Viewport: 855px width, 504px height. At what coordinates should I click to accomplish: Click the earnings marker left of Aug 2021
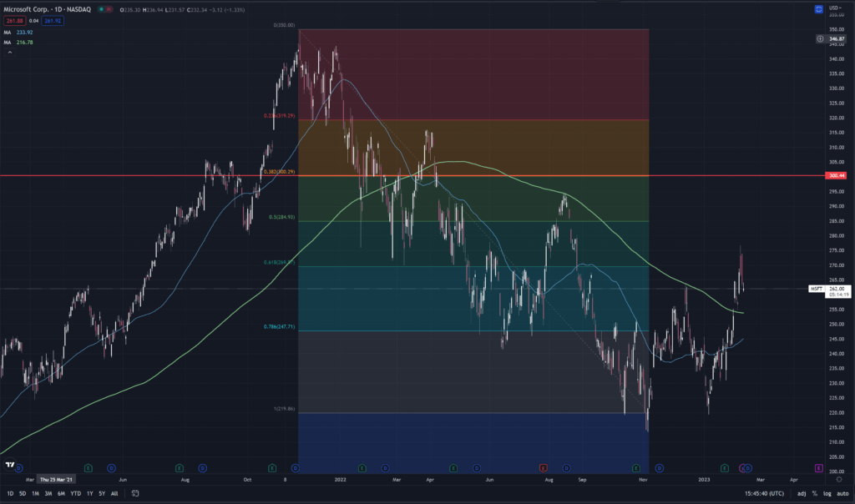180,468
